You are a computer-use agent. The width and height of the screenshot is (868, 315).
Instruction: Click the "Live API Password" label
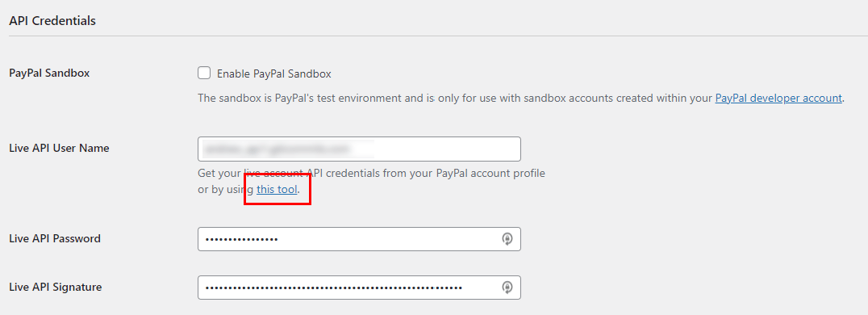(x=55, y=239)
